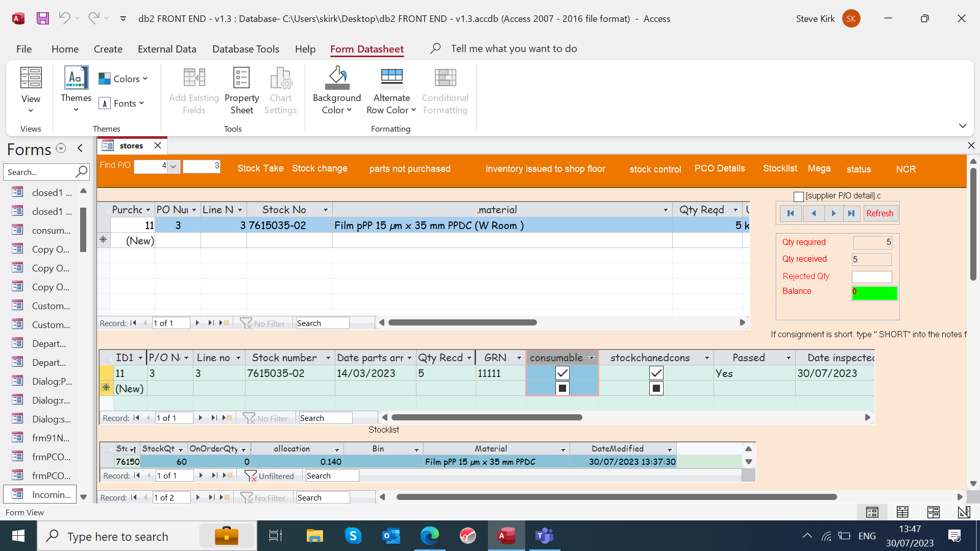Toggle No Filter in middle subform navigator
The width and height of the screenshot is (980, 551).
point(265,418)
